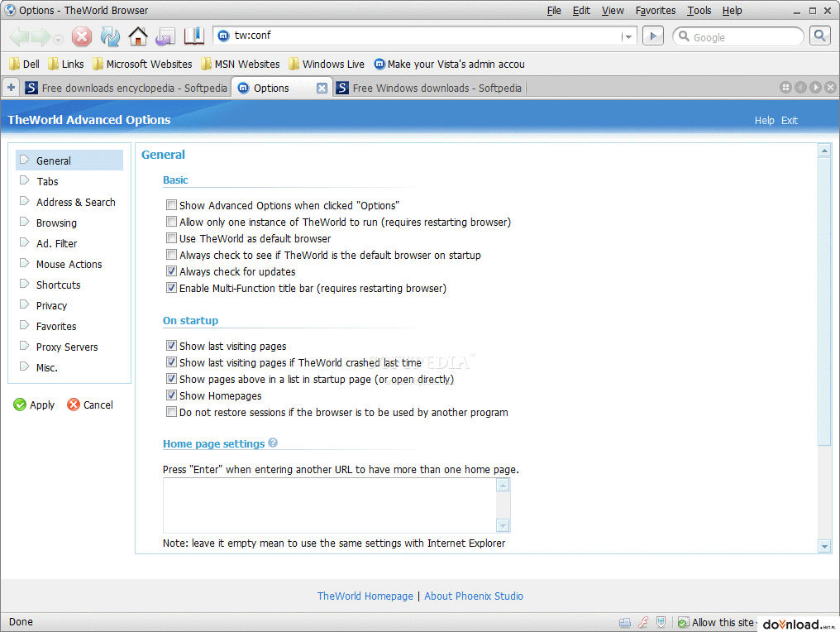
Task: Open the Links favorites folder
Action: click(x=66, y=65)
